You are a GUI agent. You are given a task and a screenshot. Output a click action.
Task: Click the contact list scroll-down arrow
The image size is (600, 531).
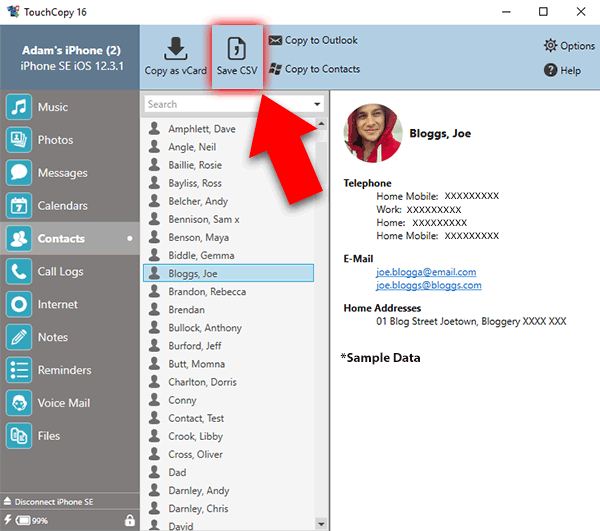[x=321, y=524]
